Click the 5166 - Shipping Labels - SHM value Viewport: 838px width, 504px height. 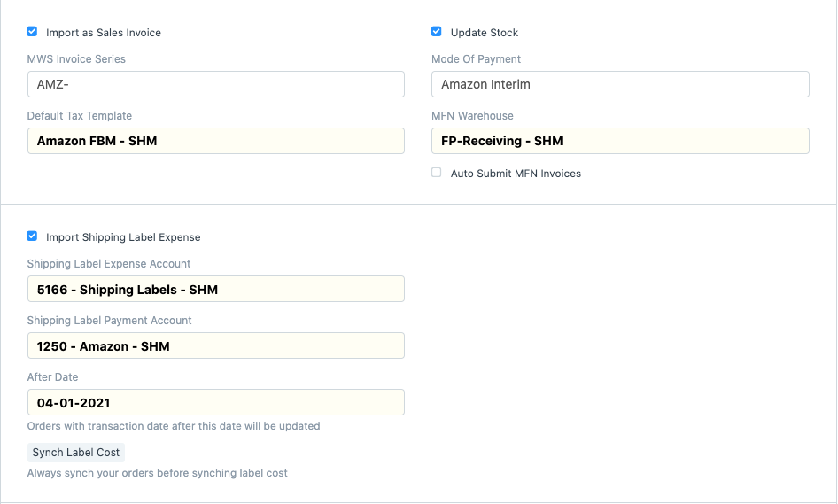click(x=128, y=290)
